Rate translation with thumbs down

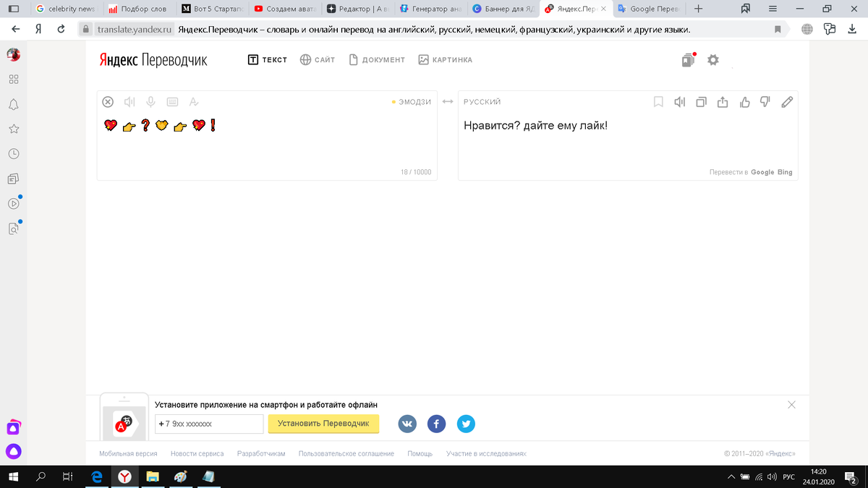[765, 102]
